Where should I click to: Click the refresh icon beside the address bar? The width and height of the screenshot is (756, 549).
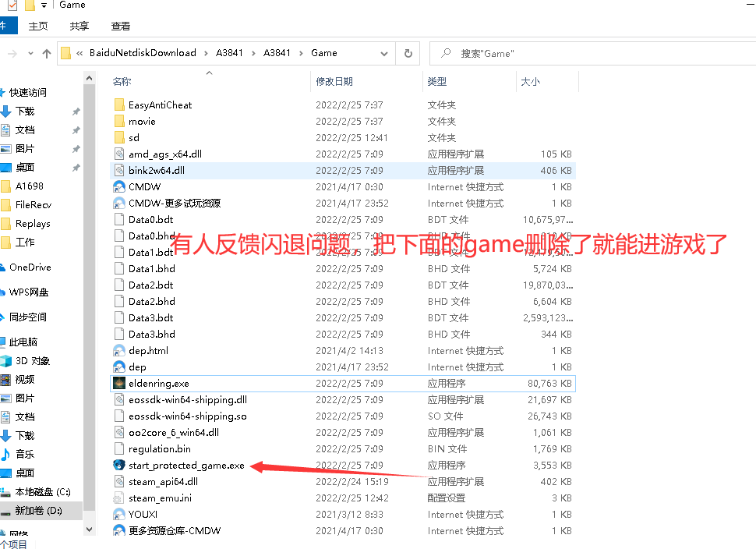pos(408,53)
